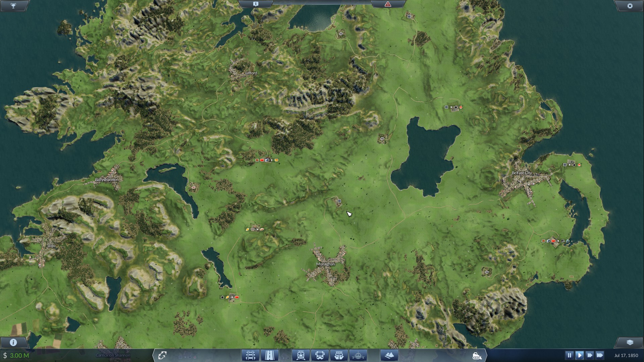The width and height of the screenshot is (644, 362).
Task: Click the grain input icon near the bread factory
Action: click(248, 230)
